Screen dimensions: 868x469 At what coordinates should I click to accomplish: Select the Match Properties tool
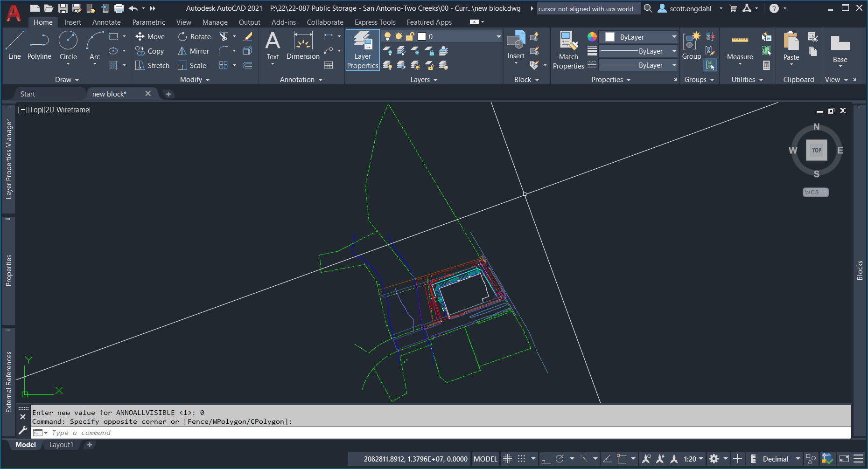(568, 50)
